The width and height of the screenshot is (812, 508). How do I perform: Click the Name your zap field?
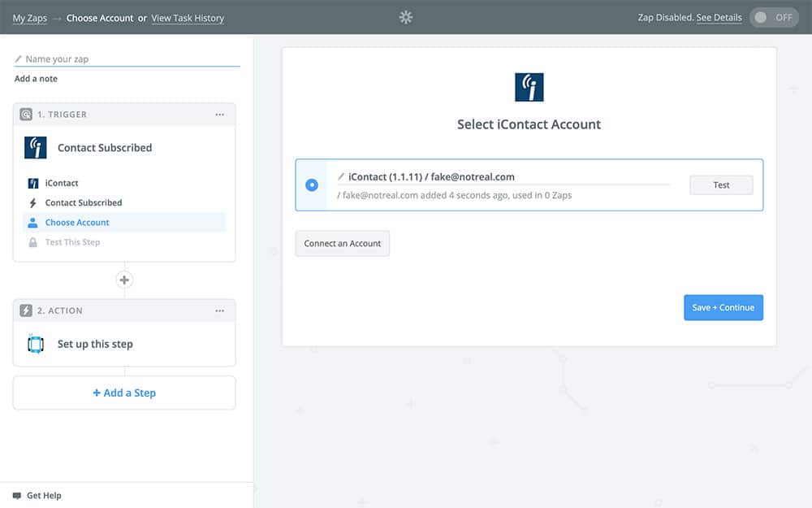click(130, 59)
